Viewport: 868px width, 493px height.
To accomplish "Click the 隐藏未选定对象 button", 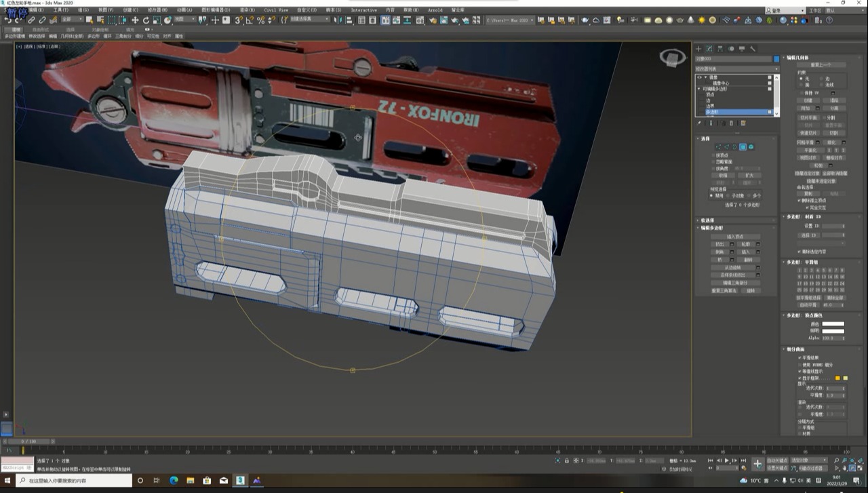I will [821, 181].
